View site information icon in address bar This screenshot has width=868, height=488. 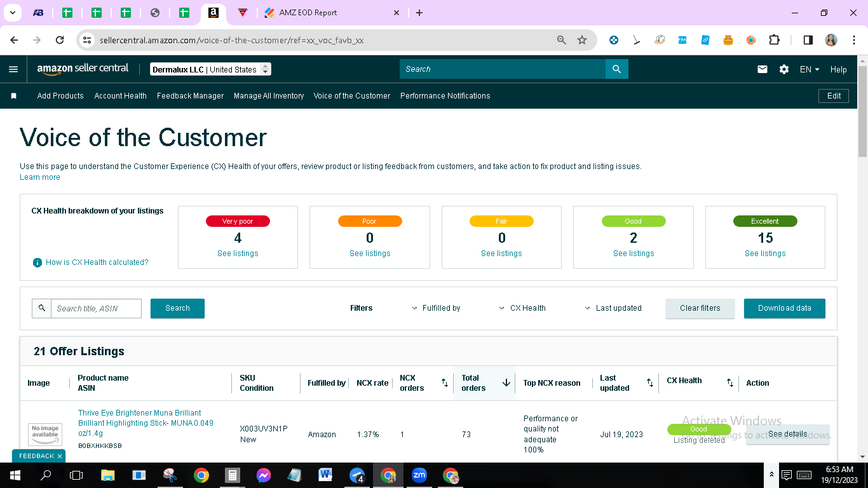(88, 40)
